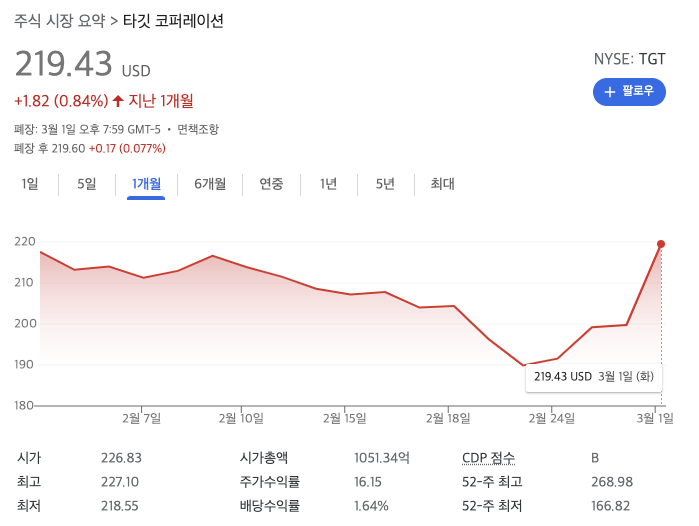Click the red up arrow beside 지난 1개월
The height and width of the screenshot is (526, 699).
tap(118, 101)
